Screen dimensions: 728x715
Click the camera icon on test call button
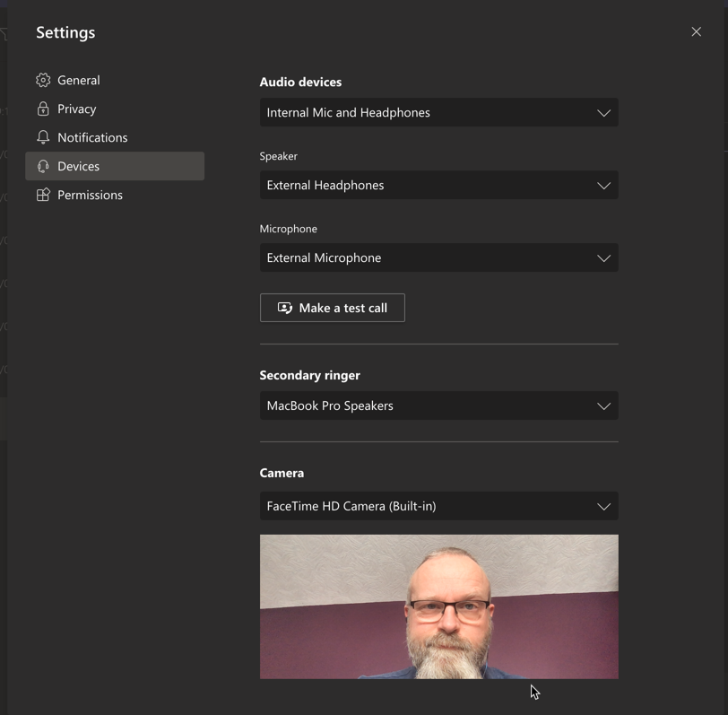[284, 308]
